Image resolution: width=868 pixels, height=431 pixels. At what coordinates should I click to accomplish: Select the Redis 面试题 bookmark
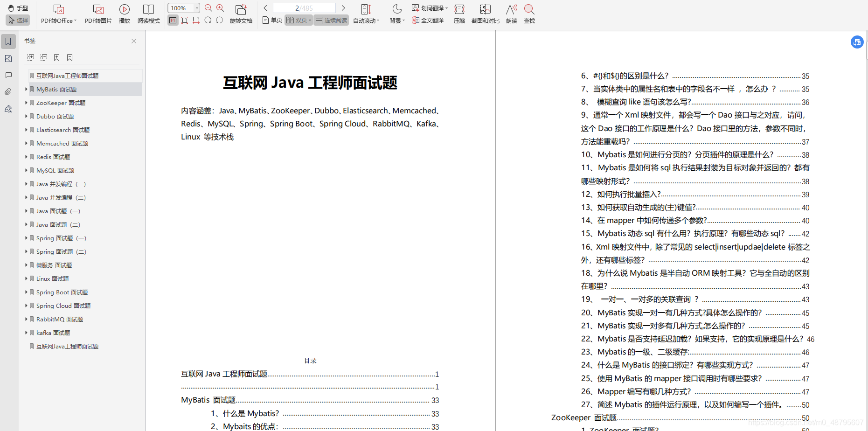[53, 157]
